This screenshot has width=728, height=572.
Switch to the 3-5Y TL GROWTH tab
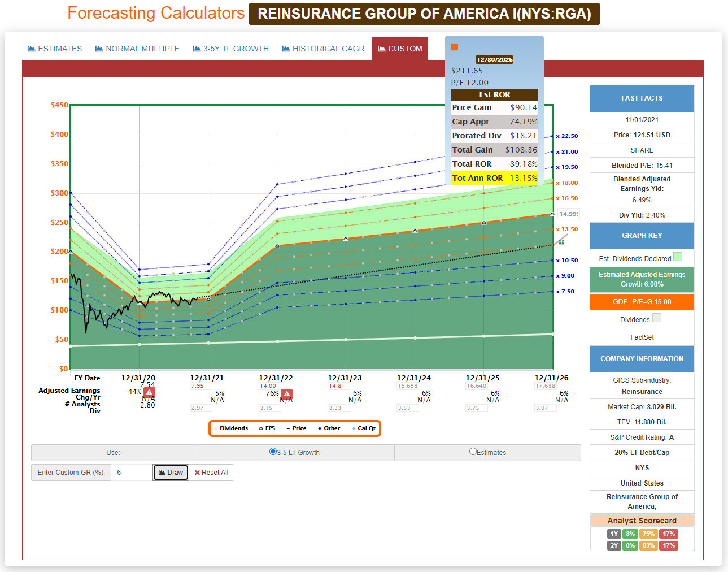[230, 49]
